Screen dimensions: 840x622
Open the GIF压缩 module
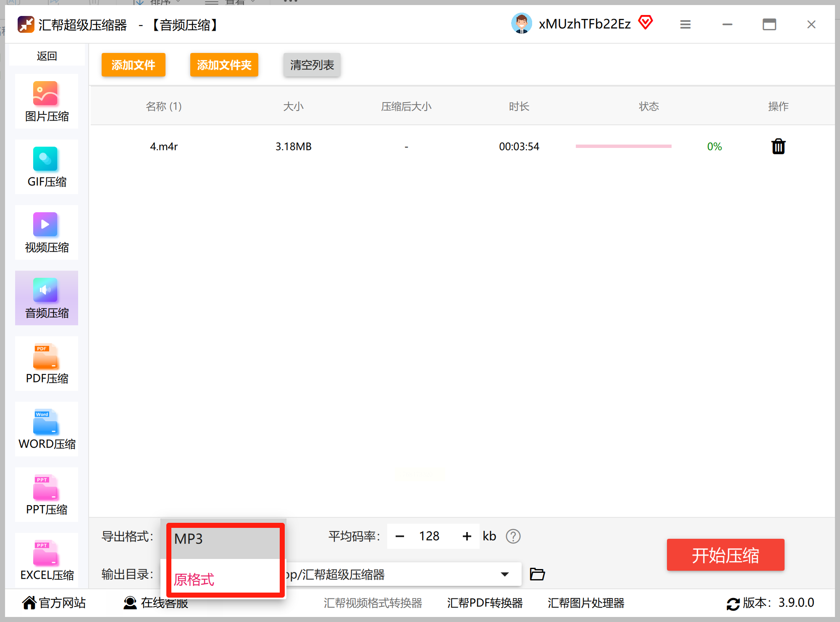click(47, 167)
